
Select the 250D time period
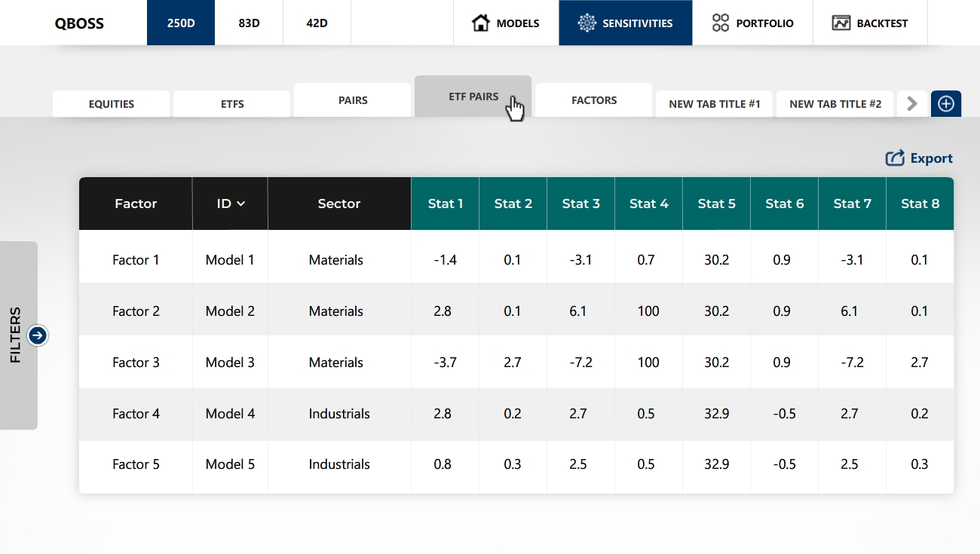pyautogui.click(x=181, y=23)
